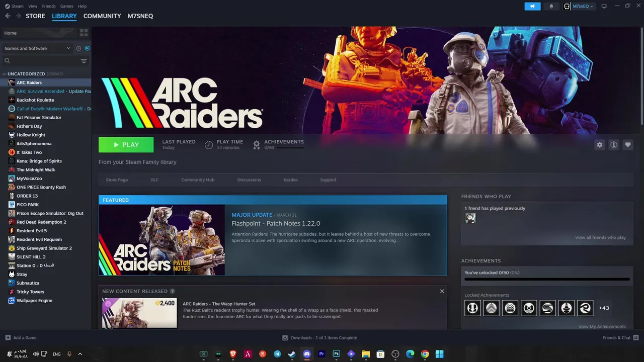Viewport: 644px width, 362px height.
Task: Show ARC Raiders game info icon
Action: click(x=614, y=145)
